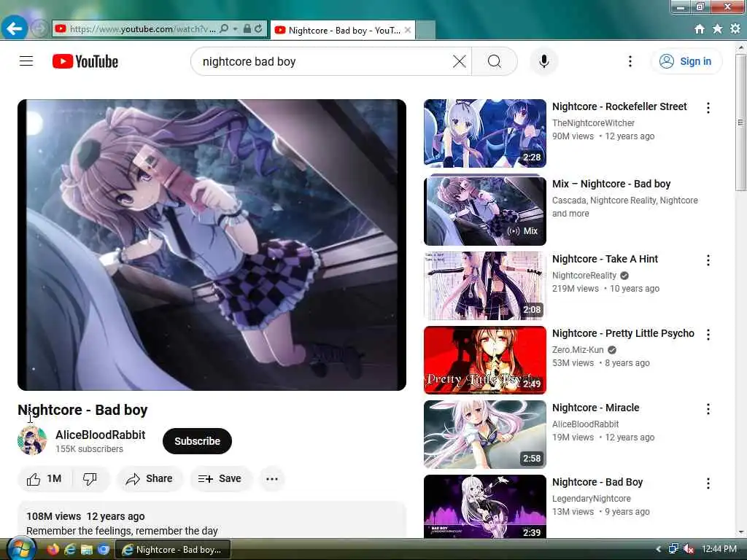Click the scrollbar down arrow

tap(741, 532)
